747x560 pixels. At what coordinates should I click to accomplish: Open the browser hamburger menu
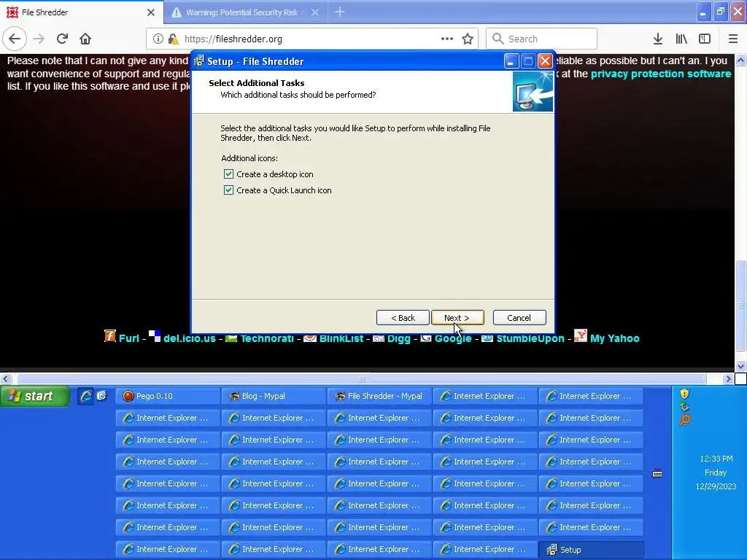[x=733, y=39]
